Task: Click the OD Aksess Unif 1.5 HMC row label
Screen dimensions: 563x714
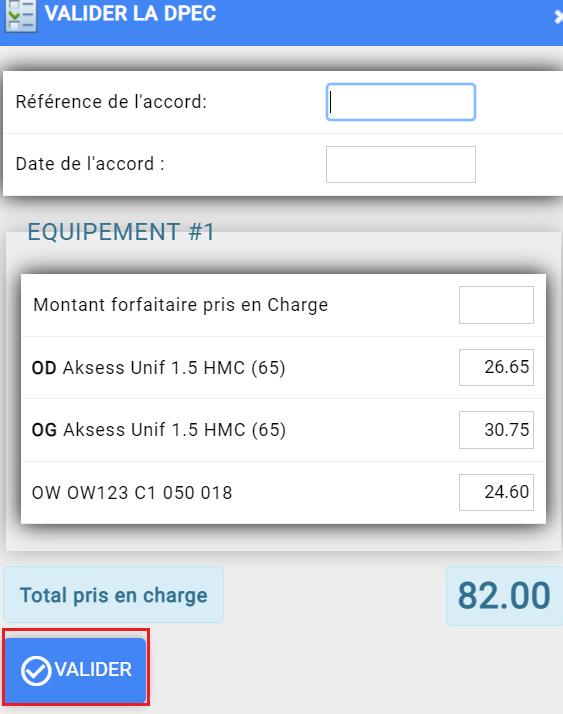Action: coord(159,368)
